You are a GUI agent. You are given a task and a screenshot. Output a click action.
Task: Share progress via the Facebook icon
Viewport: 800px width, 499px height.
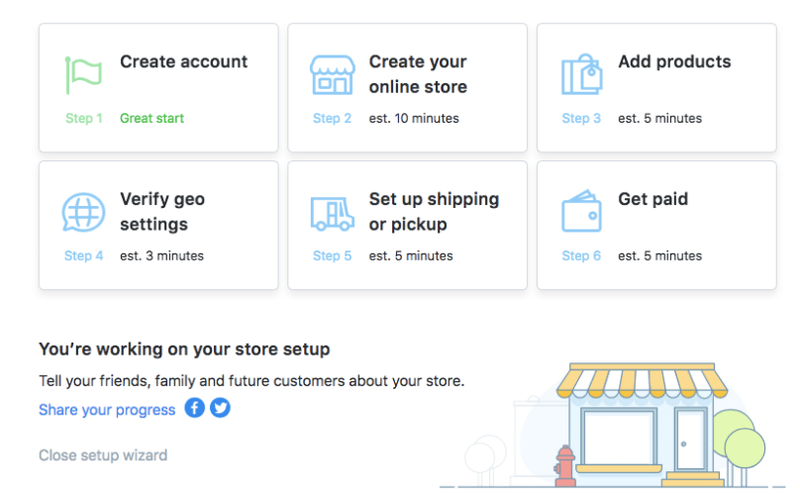pos(194,408)
